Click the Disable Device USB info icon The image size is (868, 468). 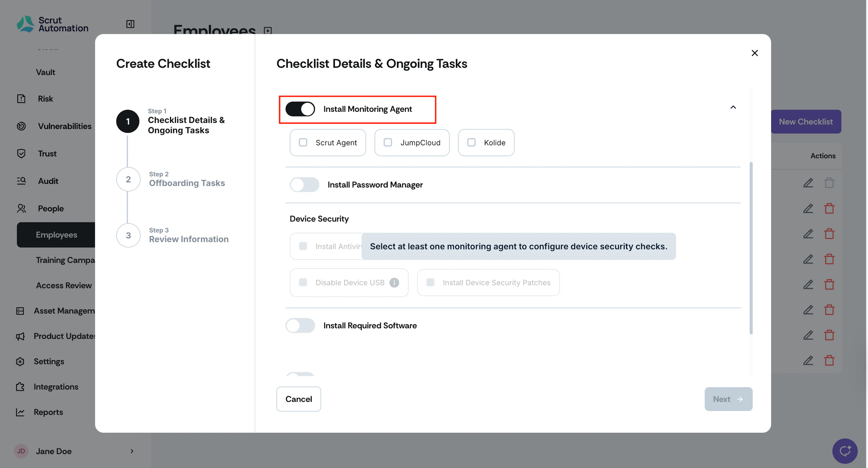[x=394, y=283]
